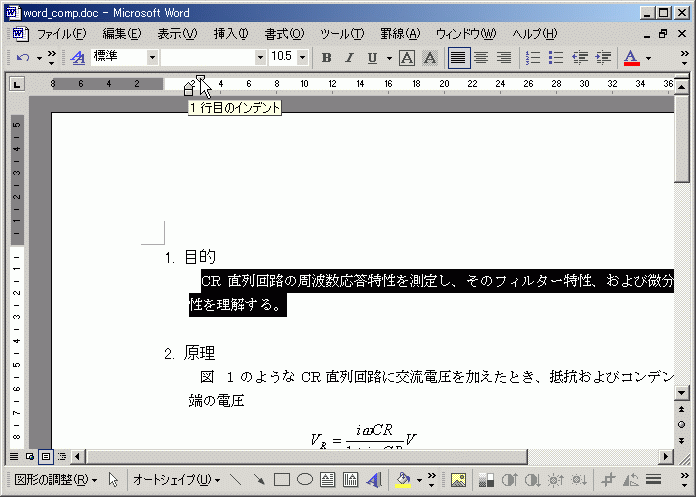Screen dimensions: 696x497
Task: Open the 挿入 menu
Action: coord(230,34)
